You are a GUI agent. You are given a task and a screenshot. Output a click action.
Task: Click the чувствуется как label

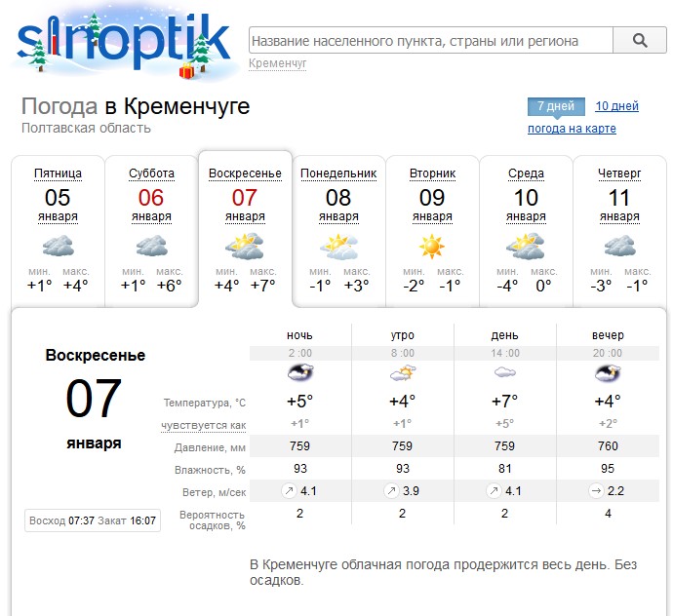(204, 425)
